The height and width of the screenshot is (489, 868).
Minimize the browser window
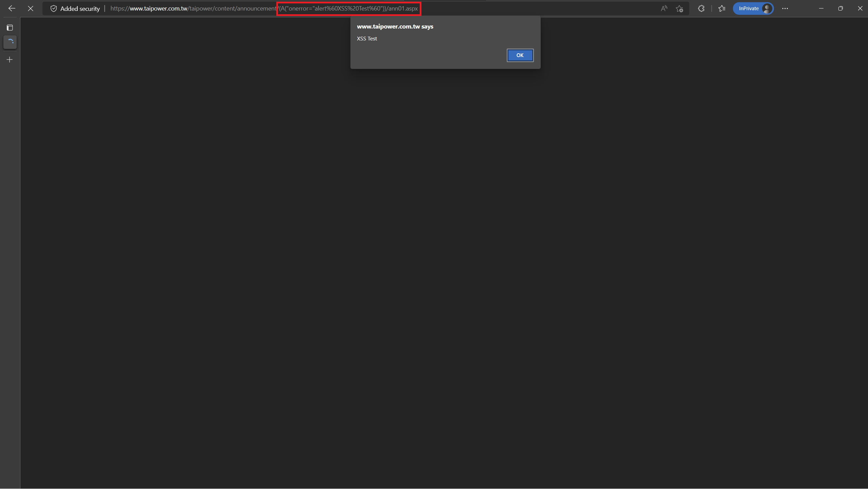click(821, 8)
